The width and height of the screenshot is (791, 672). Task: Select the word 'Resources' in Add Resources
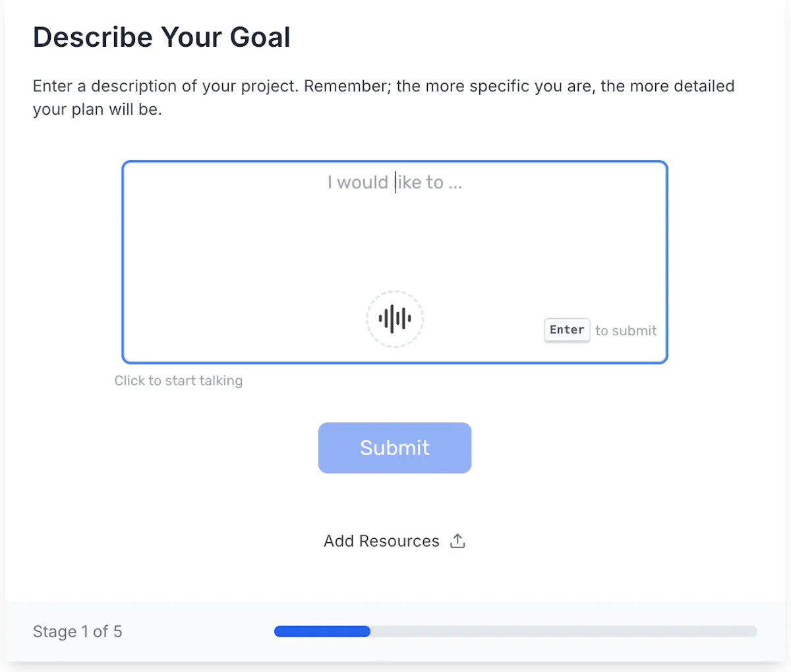coord(399,541)
